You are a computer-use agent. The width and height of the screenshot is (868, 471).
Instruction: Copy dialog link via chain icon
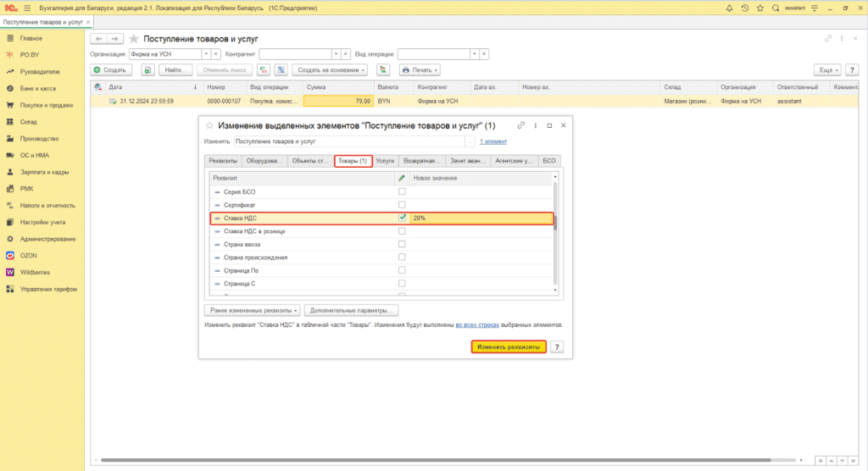pos(522,125)
